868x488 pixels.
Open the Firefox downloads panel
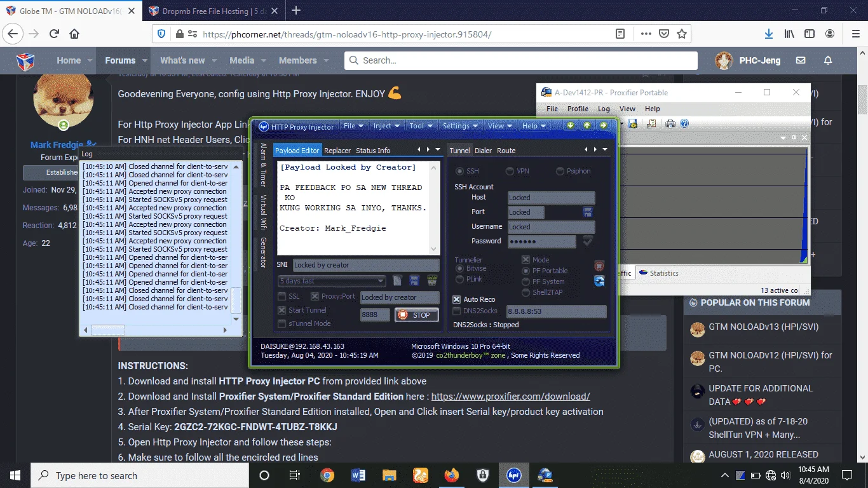click(x=768, y=34)
